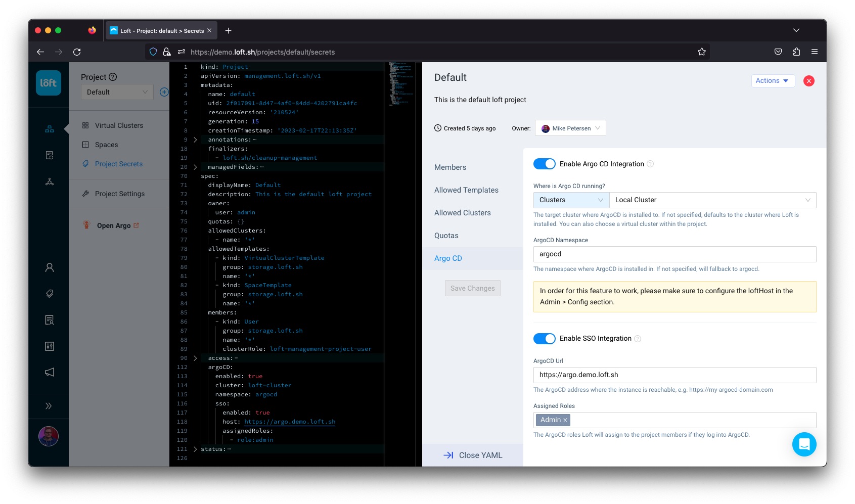Toggle Enable Argo CD Integration switch
855x504 pixels.
(x=544, y=164)
